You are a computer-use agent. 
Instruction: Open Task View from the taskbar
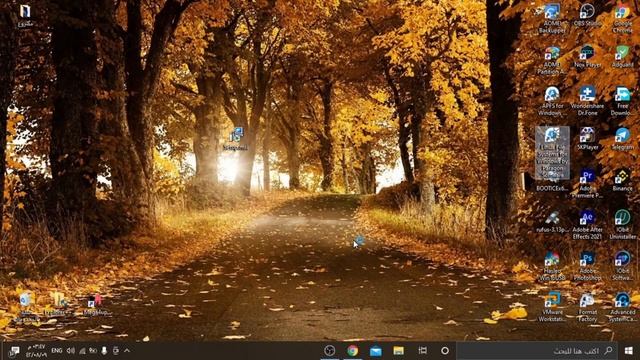point(422,351)
